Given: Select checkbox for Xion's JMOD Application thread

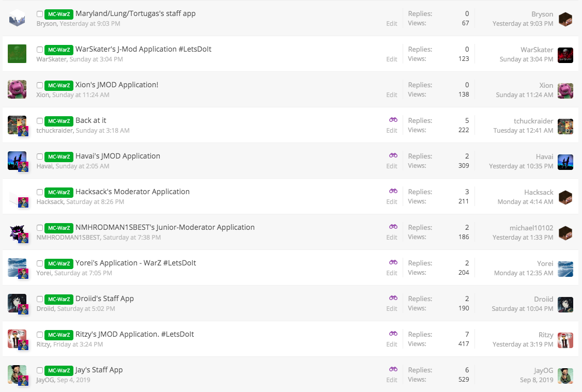Looking at the screenshot, I should [x=40, y=85].
